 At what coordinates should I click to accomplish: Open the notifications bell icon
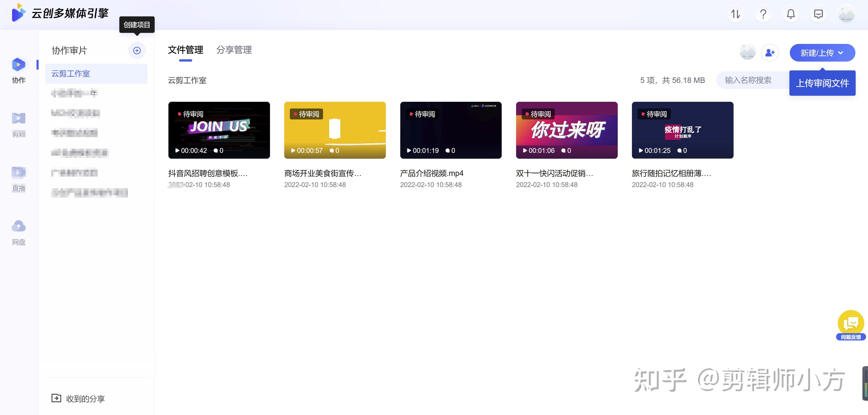pos(791,14)
